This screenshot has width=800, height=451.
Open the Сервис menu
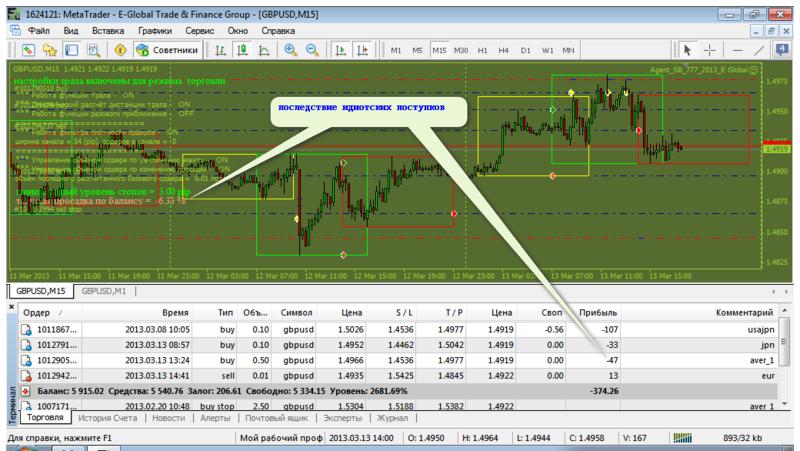click(x=199, y=31)
